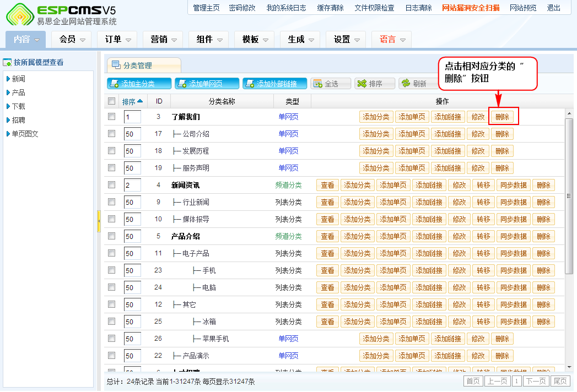
Task: Click 退出 to log out
Action: [x=553, y=8]
